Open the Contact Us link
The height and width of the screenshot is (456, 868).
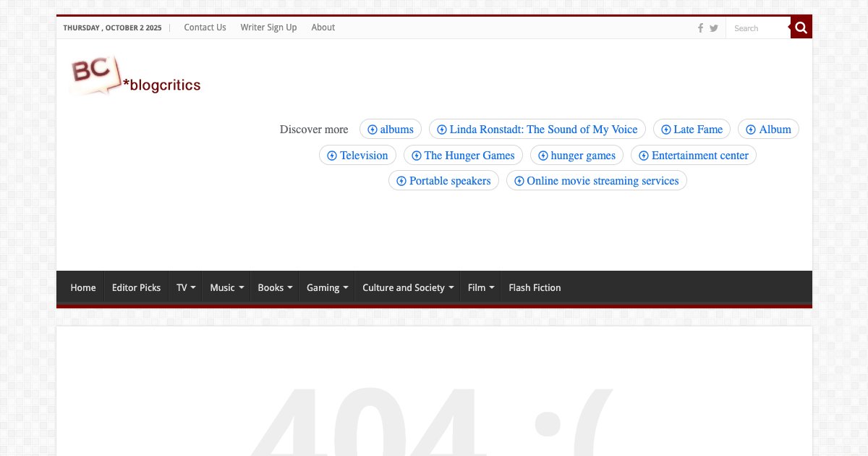(205, 28)
